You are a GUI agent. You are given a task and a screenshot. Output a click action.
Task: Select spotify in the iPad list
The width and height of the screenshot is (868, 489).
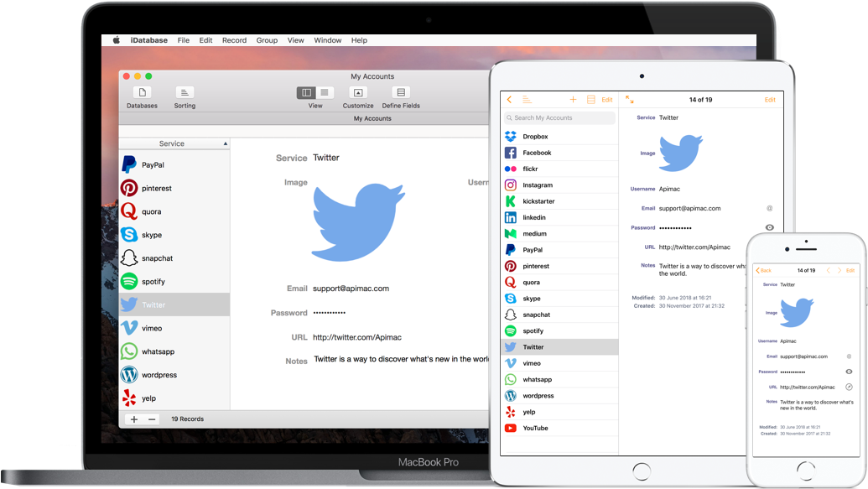pyautogui.click(x=559, y=330)
